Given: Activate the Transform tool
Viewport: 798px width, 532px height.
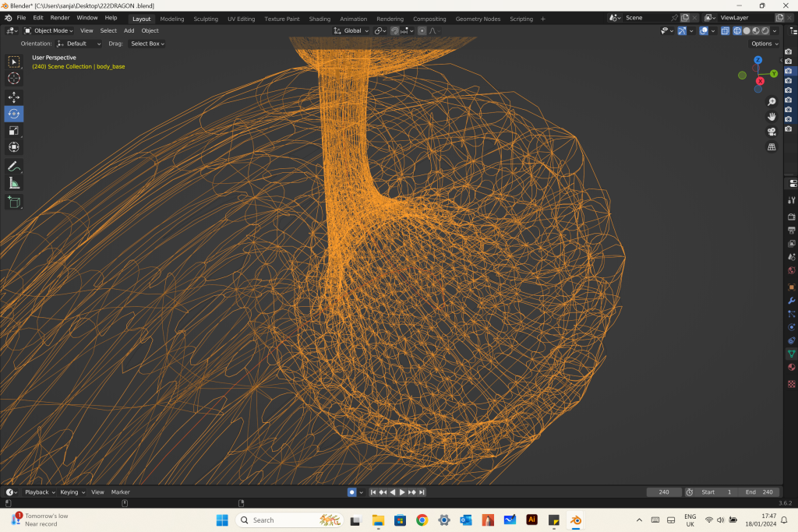Looking at the screenshot, I should pos(14,147).
